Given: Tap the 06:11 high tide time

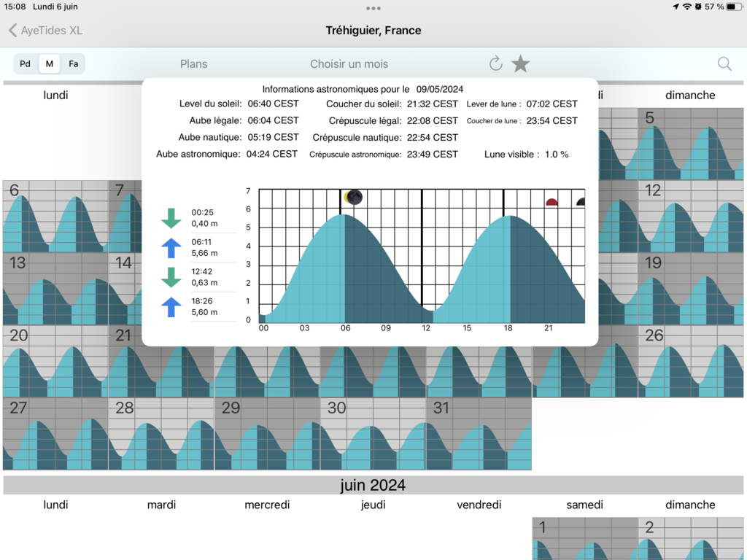Looking at the screenshot, I should 201,242.
